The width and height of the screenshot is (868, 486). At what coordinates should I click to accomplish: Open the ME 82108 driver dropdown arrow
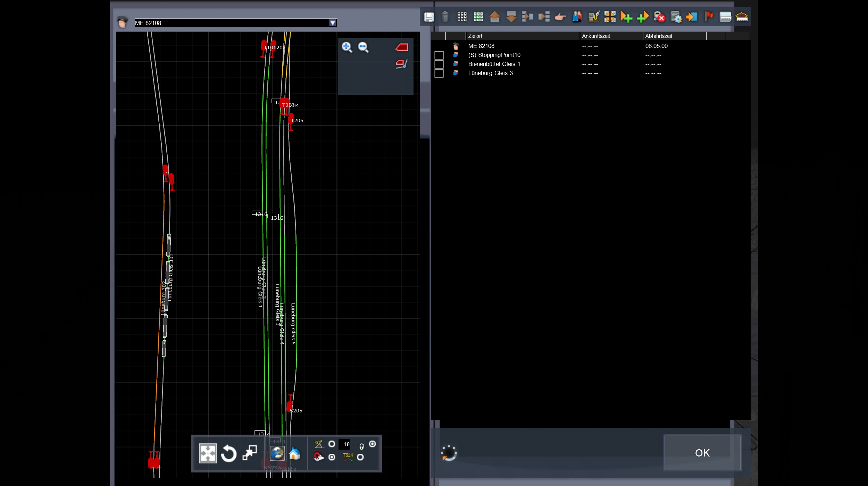[x=333, y=23]
